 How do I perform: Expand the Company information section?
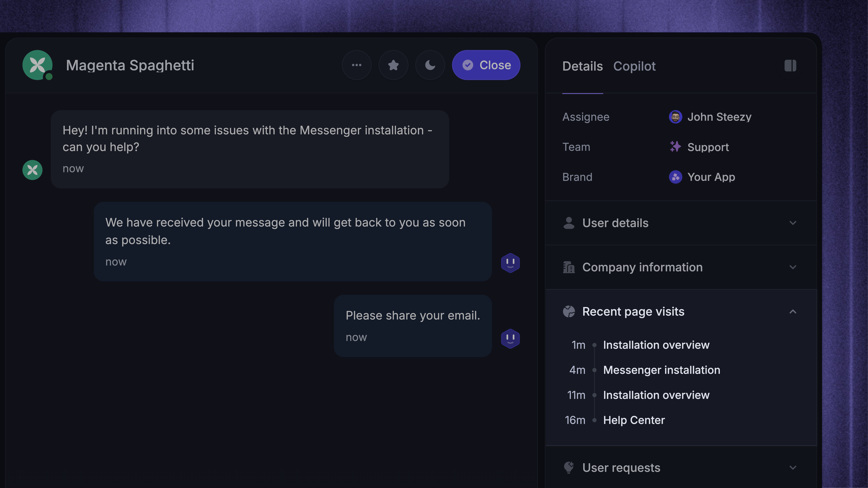(681, 267)
